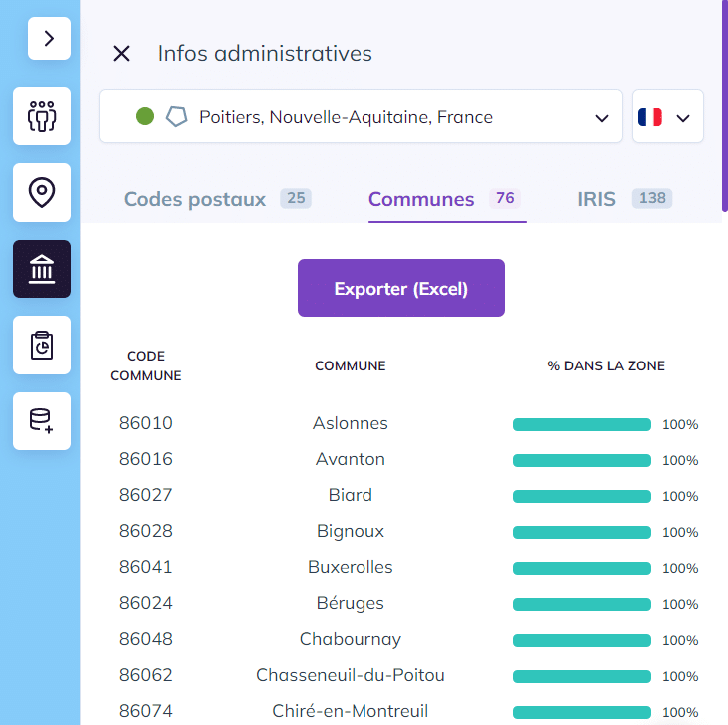Image resolution: width=728 pixels, height=725 pixels.
Task: Click the CODE COMMUNE column header
Action: pyautogui.click(x=146, y=365)
